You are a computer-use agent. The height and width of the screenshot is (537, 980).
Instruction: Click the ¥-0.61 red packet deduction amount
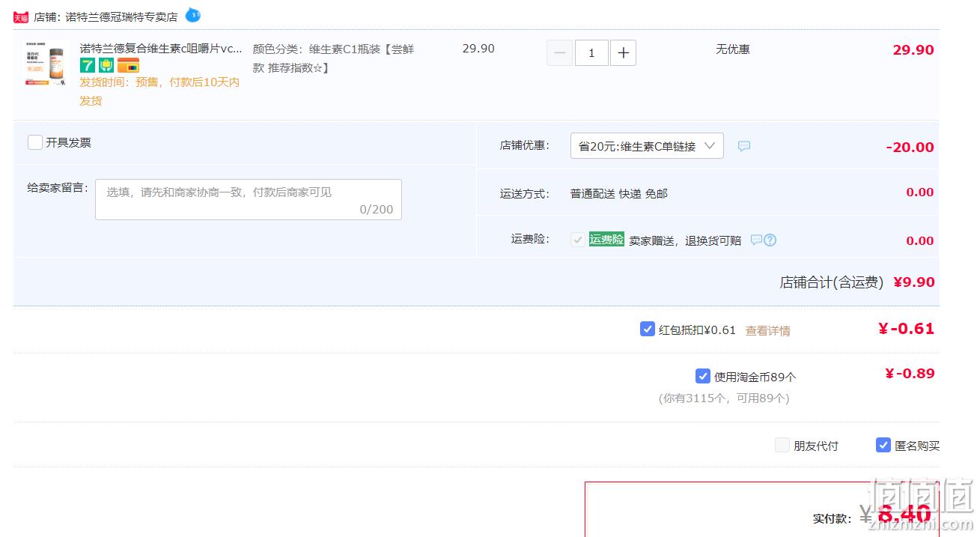point(906,329)
